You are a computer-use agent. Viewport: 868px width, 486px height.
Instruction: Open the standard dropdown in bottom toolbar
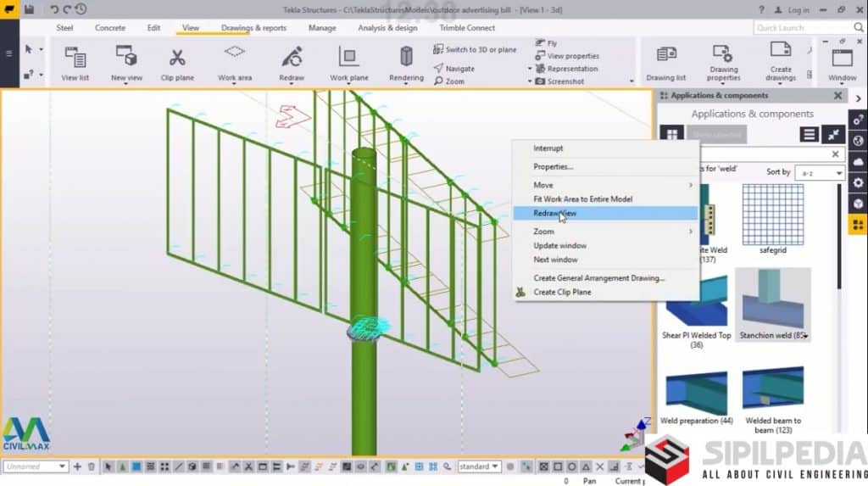click(480, 466)
